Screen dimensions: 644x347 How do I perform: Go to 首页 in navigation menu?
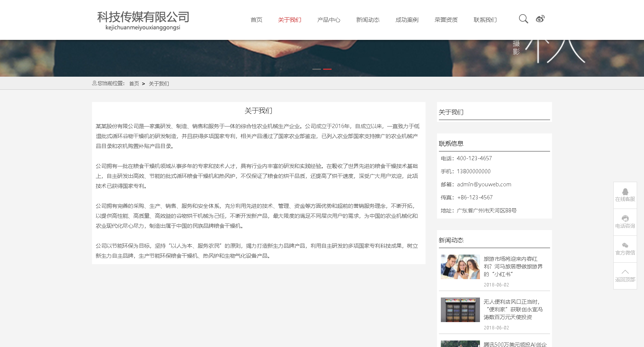[256, 20]
